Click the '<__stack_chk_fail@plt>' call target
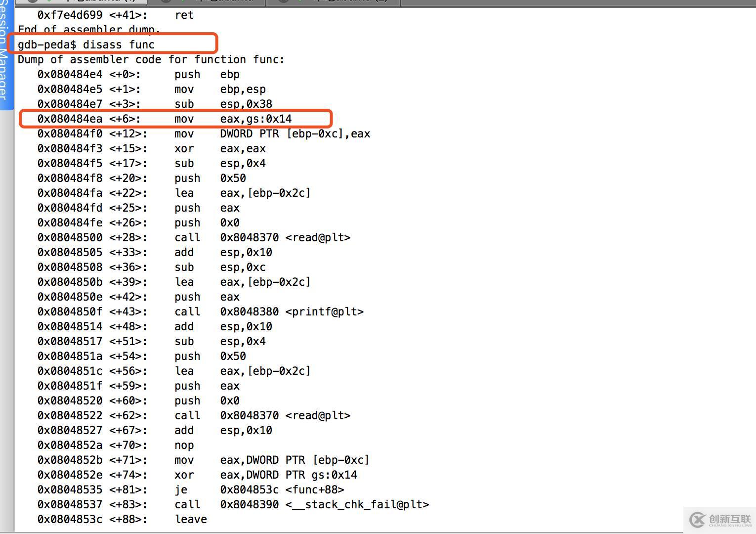 click(357, 504)
